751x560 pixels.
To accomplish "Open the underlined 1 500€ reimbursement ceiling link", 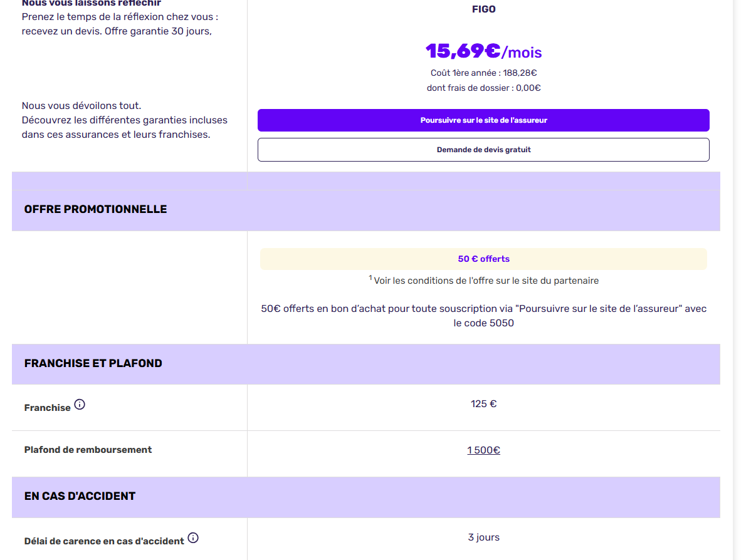I will point(483,450).
